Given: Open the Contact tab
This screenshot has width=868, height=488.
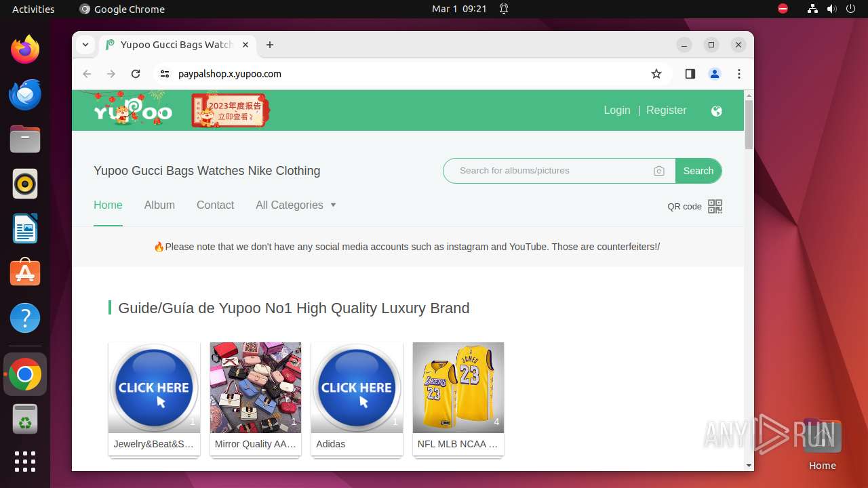Looking at the screenshot, I should [x=215, y=205].
